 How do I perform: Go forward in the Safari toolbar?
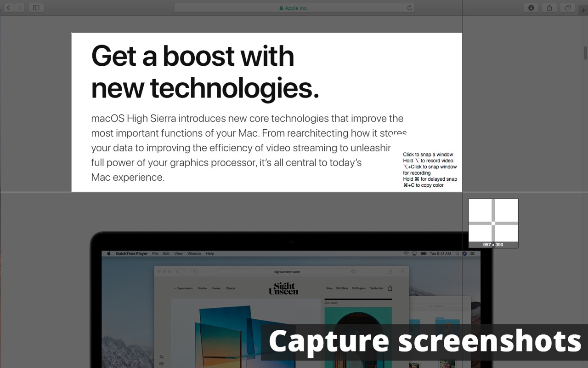19,8
